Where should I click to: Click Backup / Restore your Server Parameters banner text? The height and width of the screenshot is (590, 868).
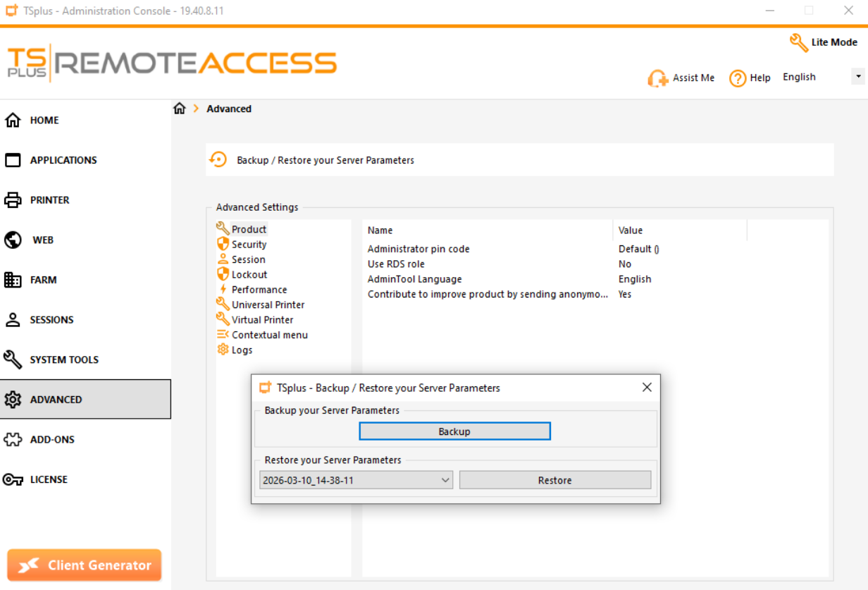(x=325, y=160)
